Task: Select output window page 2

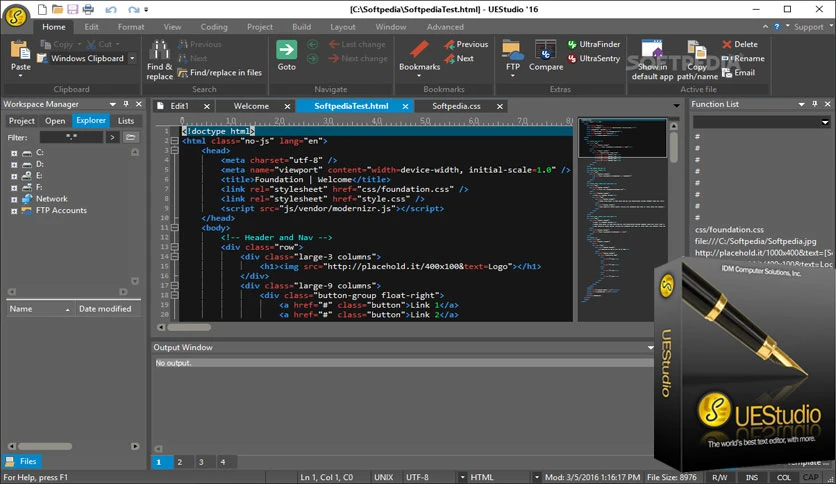Action: click(180, 462)
